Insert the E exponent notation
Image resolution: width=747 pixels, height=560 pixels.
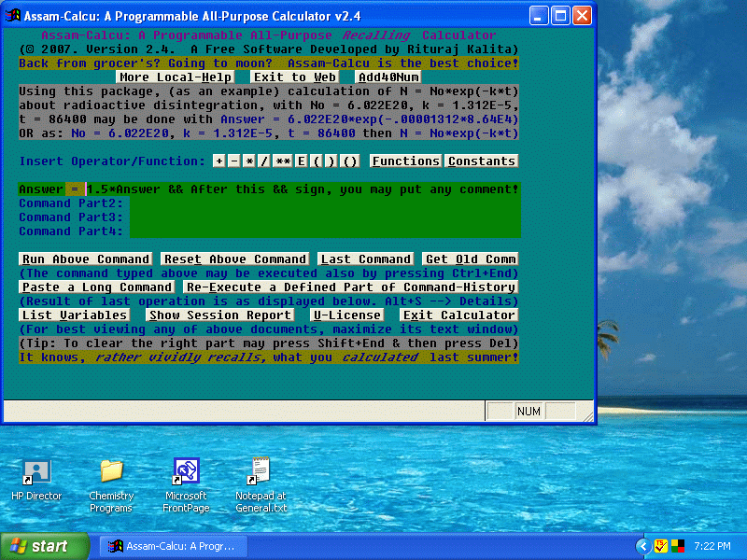click(302, 161)
